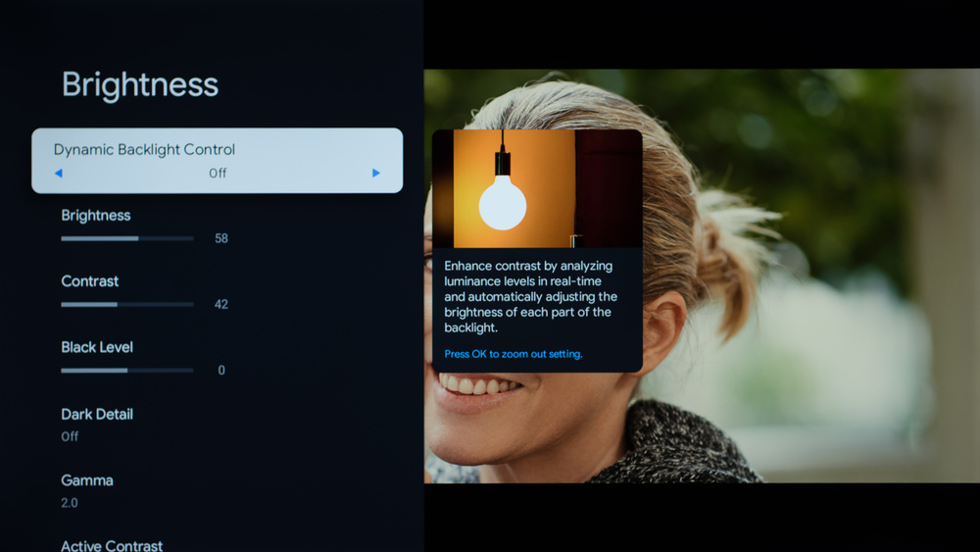Click the Brightness slider track
The height and width of the screenshot is (552, 980).
point(126,238)
